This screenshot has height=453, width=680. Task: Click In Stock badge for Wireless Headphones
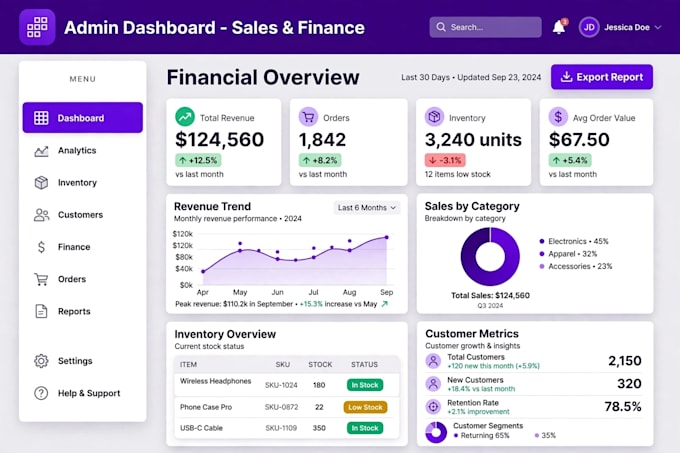click(x=365, y=385)
